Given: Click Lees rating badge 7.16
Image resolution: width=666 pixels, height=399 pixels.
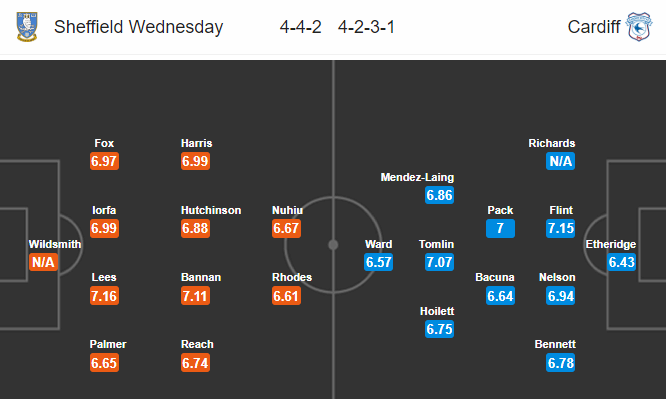Looking at the screenshot, I should 104,296.
